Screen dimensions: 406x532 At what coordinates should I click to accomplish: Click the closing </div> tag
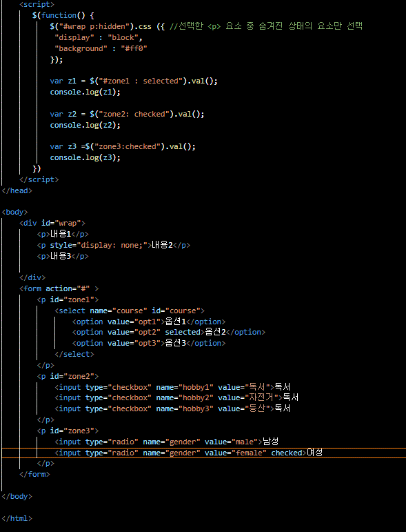pyautogui.click(x=32, y=277)
